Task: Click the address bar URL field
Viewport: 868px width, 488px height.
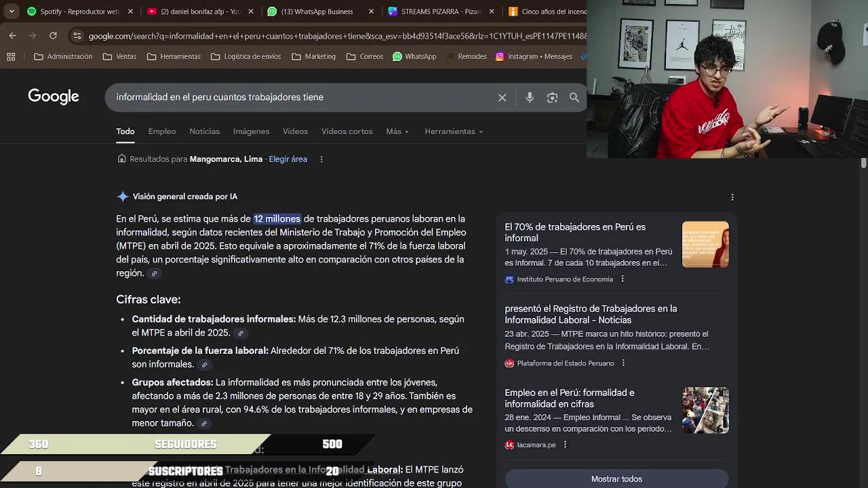Action: click(x=337, y=36)
